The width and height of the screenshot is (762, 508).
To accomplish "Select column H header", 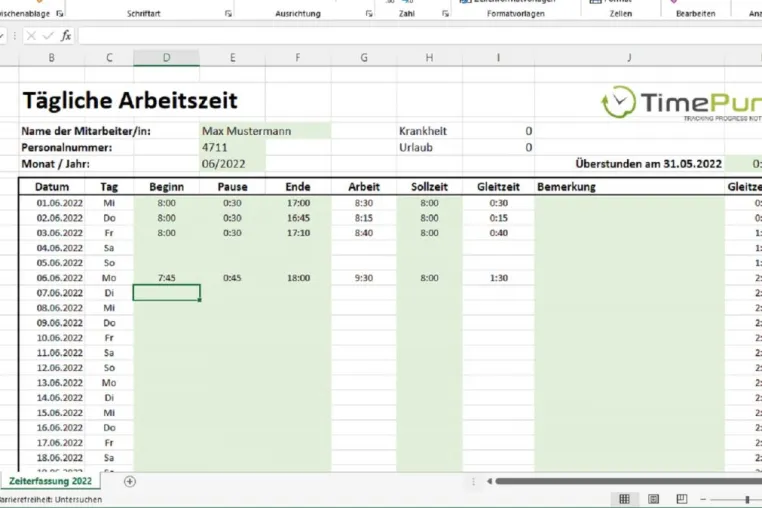I will coord(430,57).
